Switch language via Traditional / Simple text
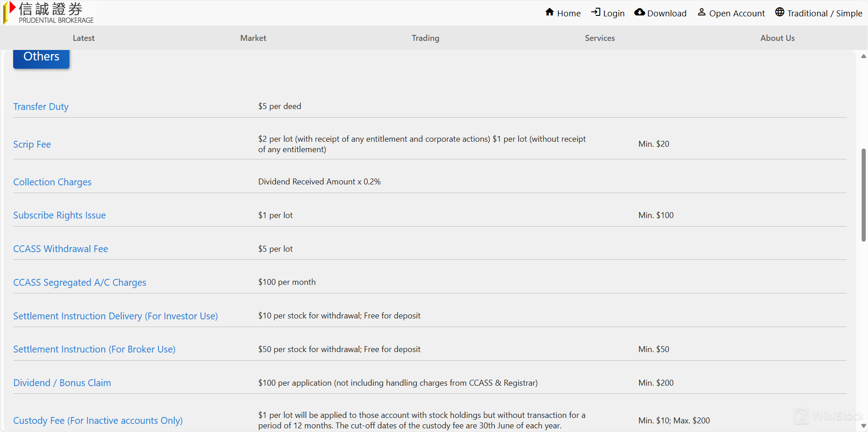 click(x=824, y=13)
